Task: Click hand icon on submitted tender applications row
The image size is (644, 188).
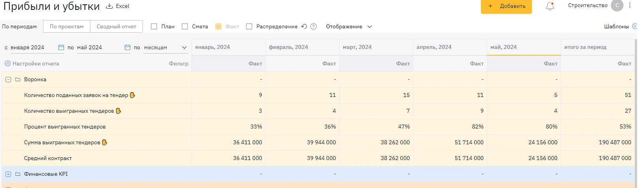Action: tap(133, 95)
